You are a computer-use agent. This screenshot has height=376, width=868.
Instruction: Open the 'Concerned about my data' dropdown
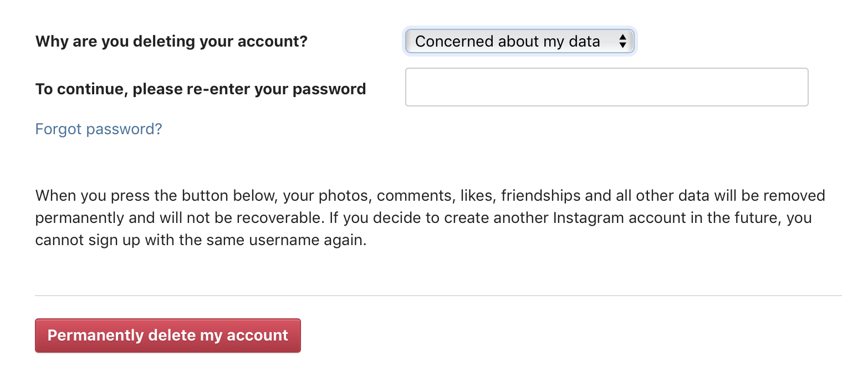[x=519, y=41]
